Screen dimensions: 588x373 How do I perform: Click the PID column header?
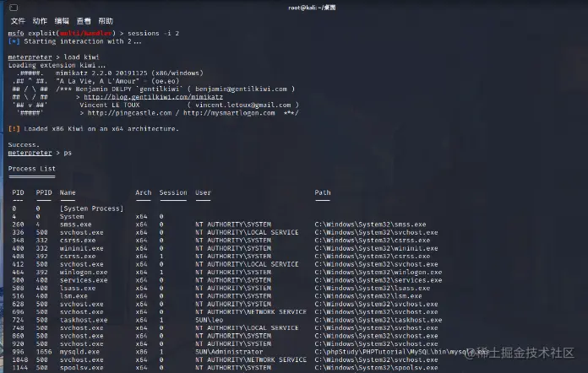click(x=18, y=192)
